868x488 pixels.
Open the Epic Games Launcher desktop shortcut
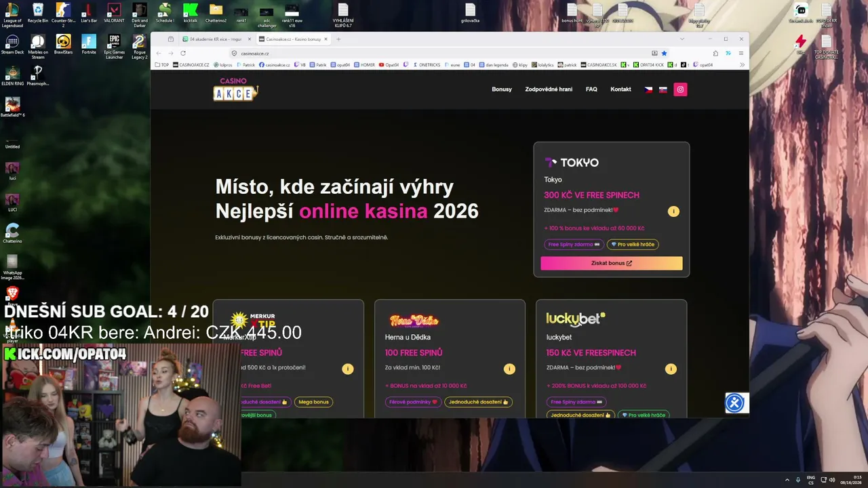click(114, 46)
